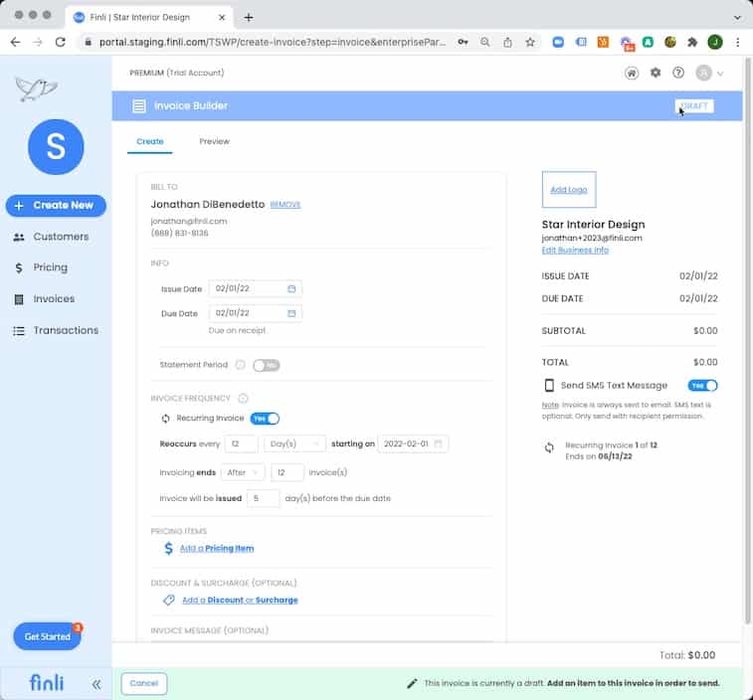The height and width of the screenshot is (700, 753).
Task: Click the Statement Period info icon
Action: point(240,365)
